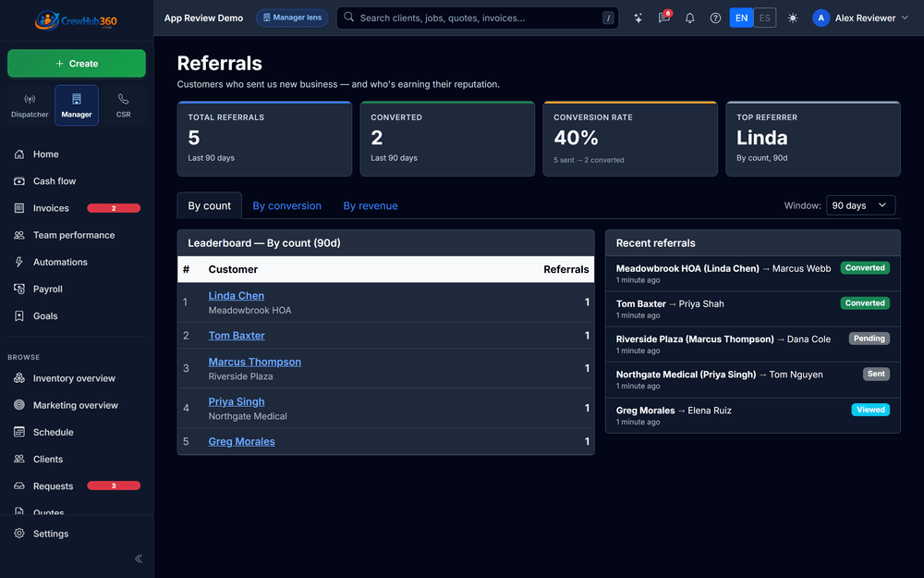Click the Manager lens badge
This screenshot has height=578, width=924.
[x=292, y=18]
